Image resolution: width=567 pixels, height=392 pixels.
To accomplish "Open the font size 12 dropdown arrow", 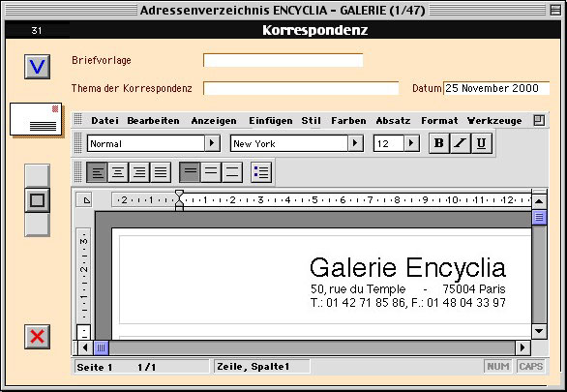I will 411,143.
